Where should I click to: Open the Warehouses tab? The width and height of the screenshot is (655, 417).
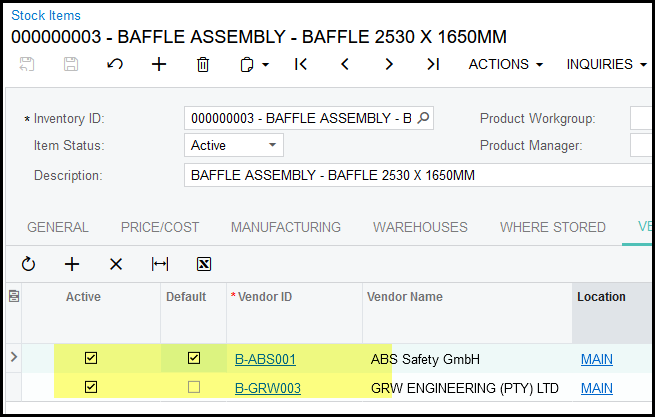420,227
